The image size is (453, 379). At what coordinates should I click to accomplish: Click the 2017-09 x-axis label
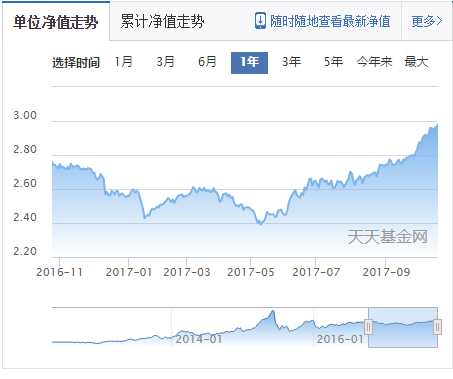click(x=386, y=272)
